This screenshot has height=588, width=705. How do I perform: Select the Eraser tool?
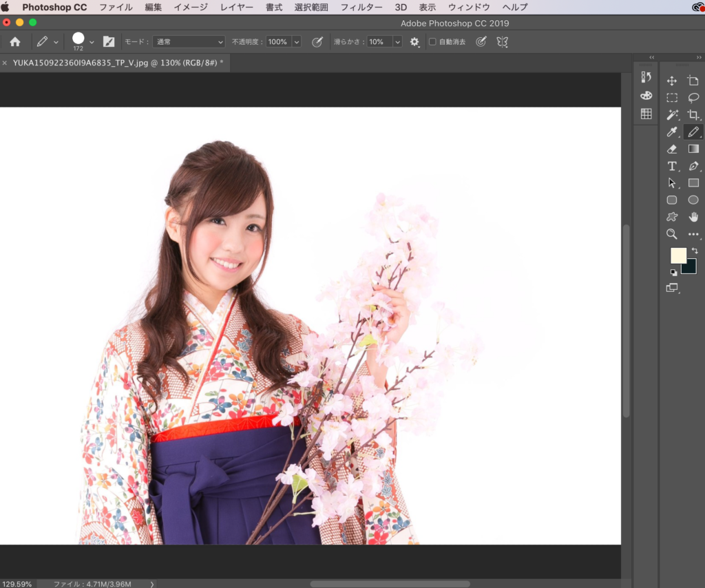coord(672,149)
